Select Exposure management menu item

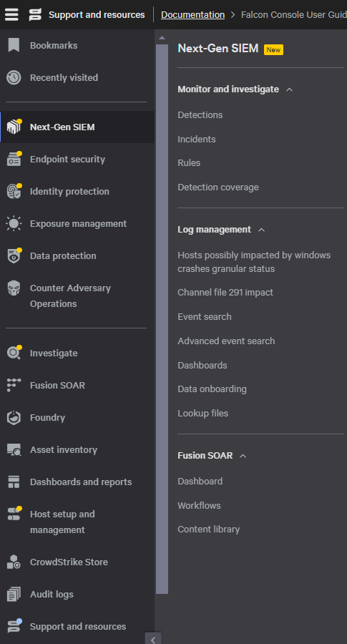[77, 223]
